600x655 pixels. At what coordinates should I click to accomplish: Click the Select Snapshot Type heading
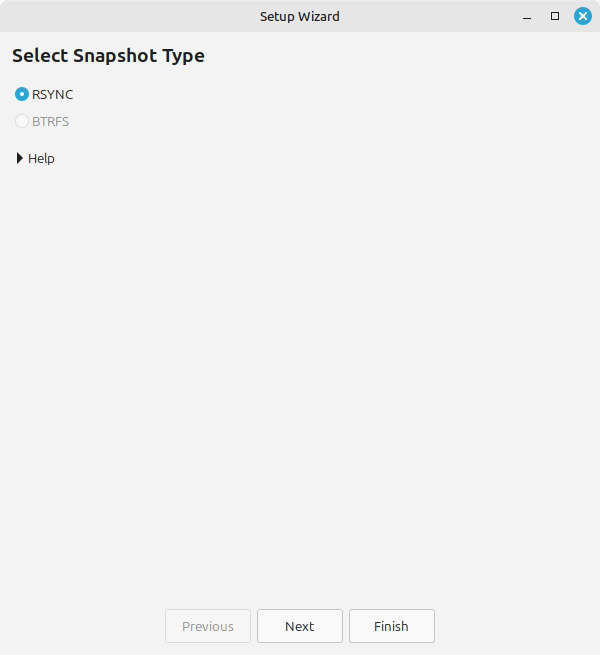coord(108,56)
